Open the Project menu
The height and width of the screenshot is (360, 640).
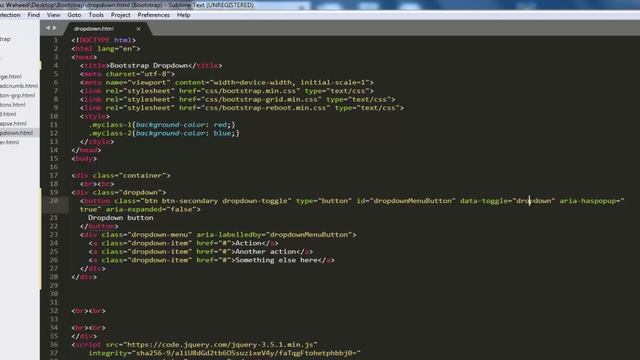(120, 15)
